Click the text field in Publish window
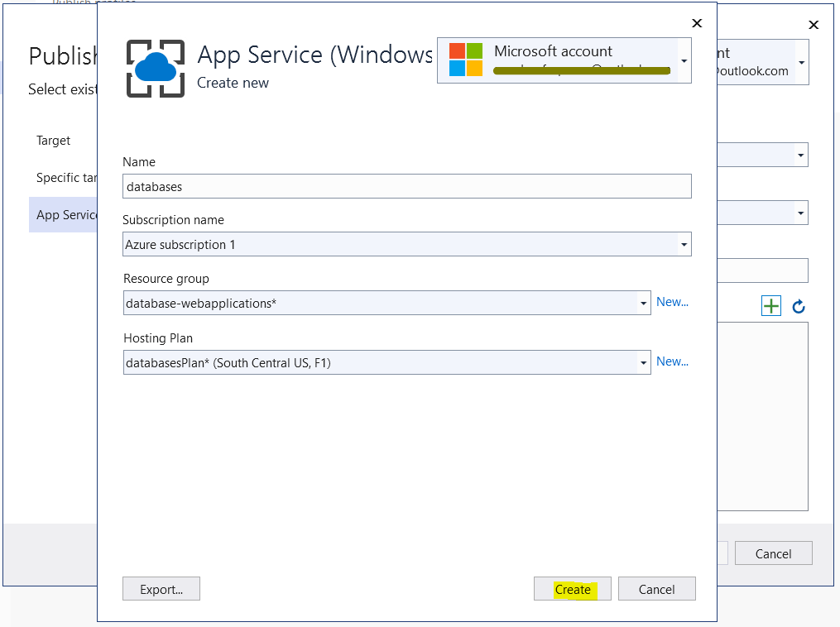 [763, 270]
